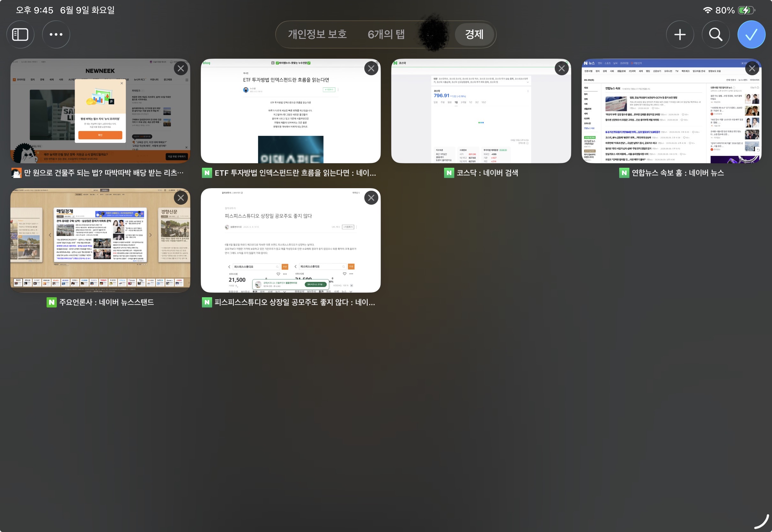
Task: Add a new tab with plus button
Action: point(680,34)
